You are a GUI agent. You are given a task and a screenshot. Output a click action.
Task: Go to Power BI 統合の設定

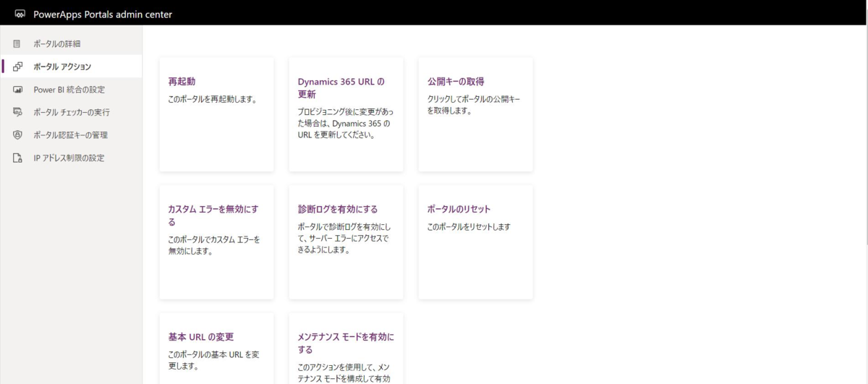pos(71,90)
